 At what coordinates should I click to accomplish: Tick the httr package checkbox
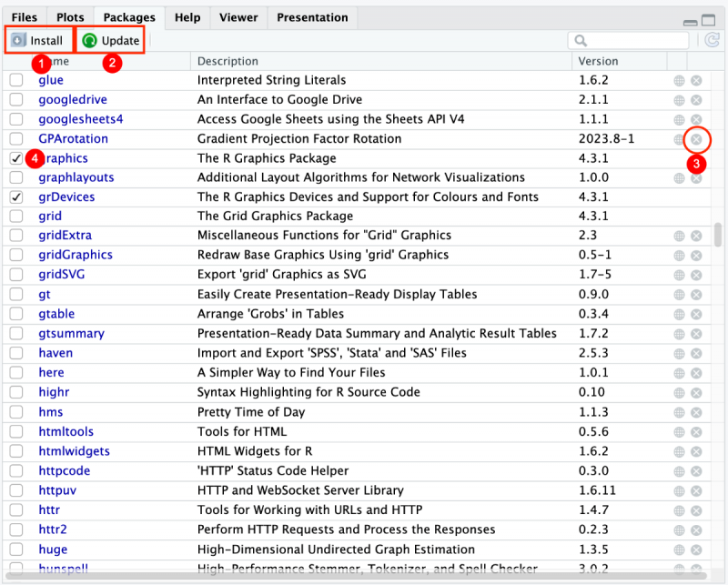pos(16,509)
